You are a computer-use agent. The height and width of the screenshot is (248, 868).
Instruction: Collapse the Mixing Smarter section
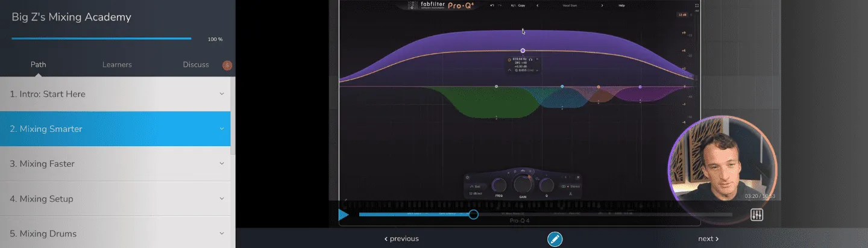click(221, 129)
